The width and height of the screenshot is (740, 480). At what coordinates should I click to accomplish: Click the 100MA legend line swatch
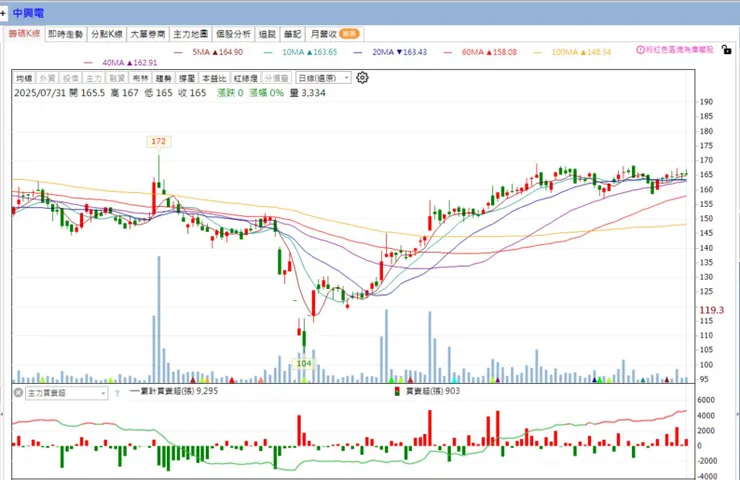click(538, 52)
